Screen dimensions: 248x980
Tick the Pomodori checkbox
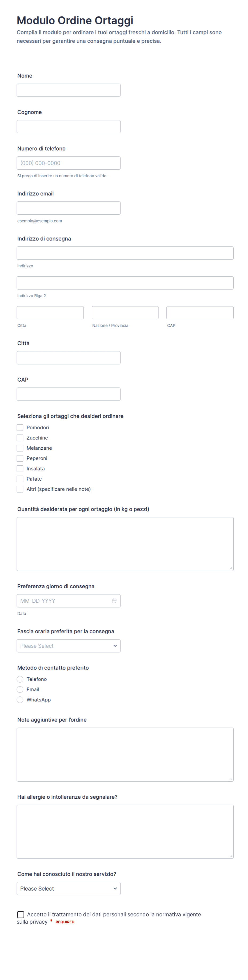point(20,428)
